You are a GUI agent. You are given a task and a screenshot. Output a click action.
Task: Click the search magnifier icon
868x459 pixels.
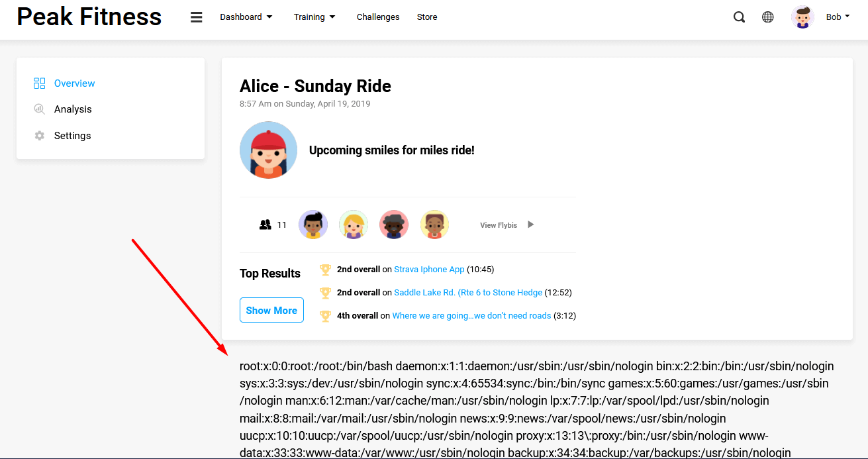tap(739, 17)
